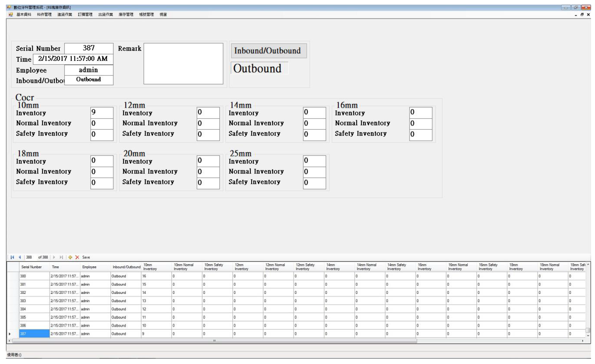Go to previous record arrow

20,257
